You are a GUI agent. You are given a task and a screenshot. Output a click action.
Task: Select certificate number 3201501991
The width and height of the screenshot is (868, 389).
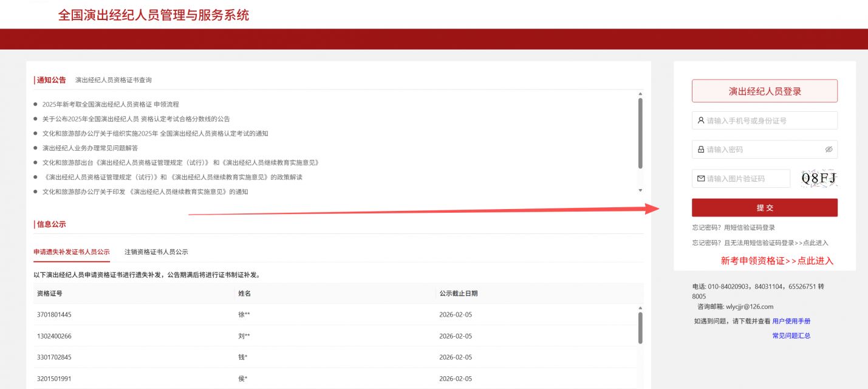tap(54, 379)
